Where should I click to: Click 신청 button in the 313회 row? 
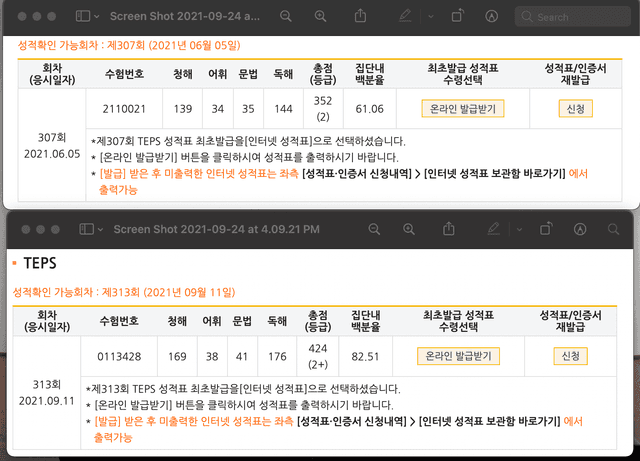click(x=571, y=356)
